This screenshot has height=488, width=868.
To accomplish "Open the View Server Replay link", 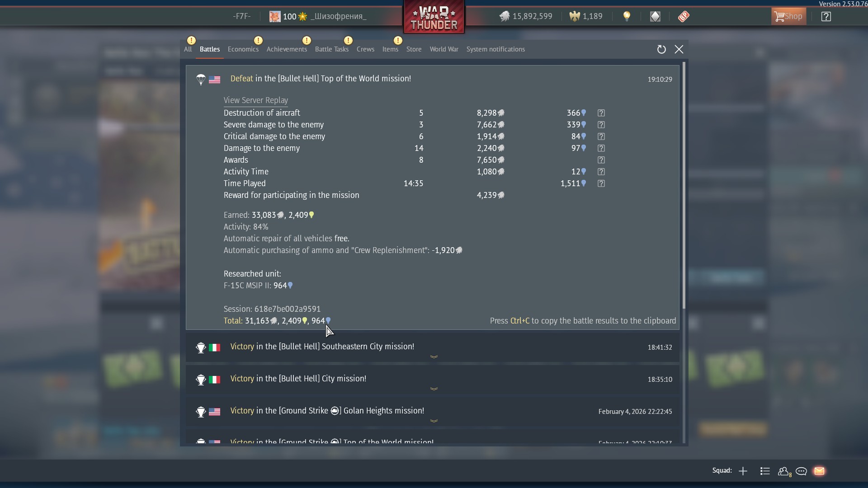I will pos(256,100).
